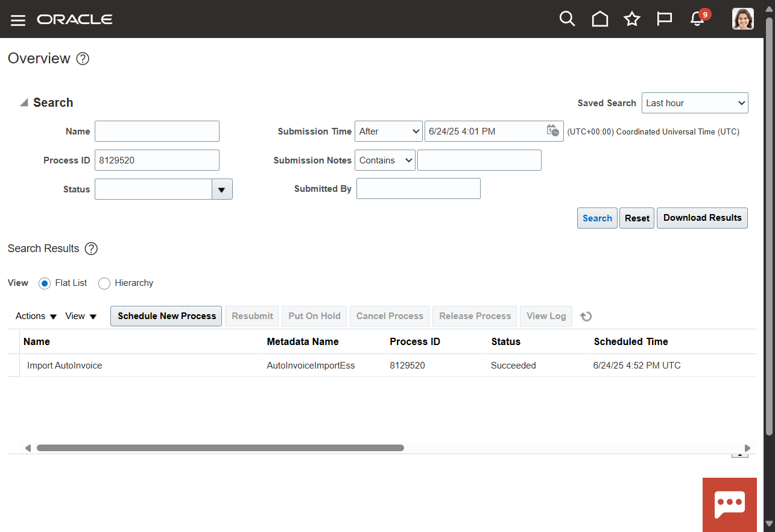
Task: Click table horizontal scrollbar right arrow
Action: click(x=748, y=448)
